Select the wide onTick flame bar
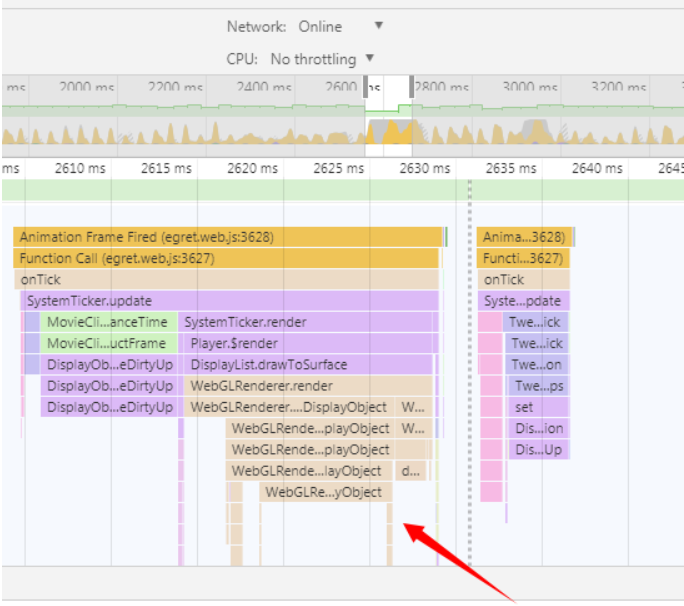The width and height of the screenshot is (684, 606). pos(226,279)
